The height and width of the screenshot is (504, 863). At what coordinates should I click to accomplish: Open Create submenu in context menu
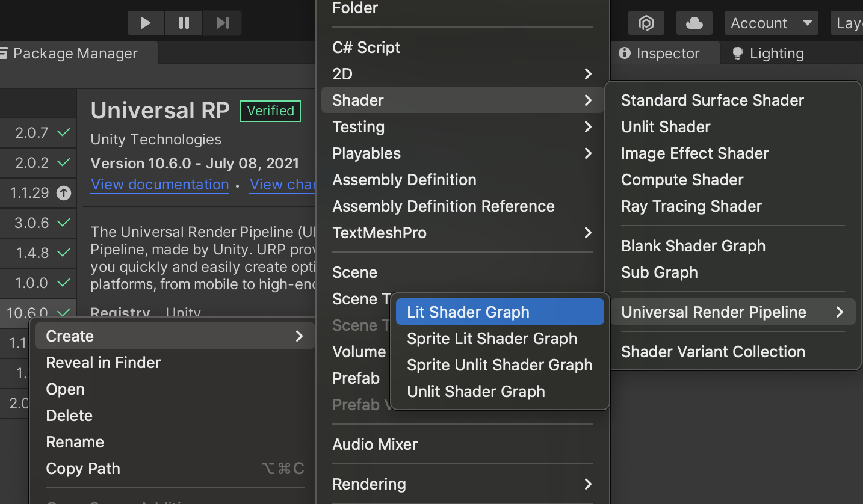point(175,336)
